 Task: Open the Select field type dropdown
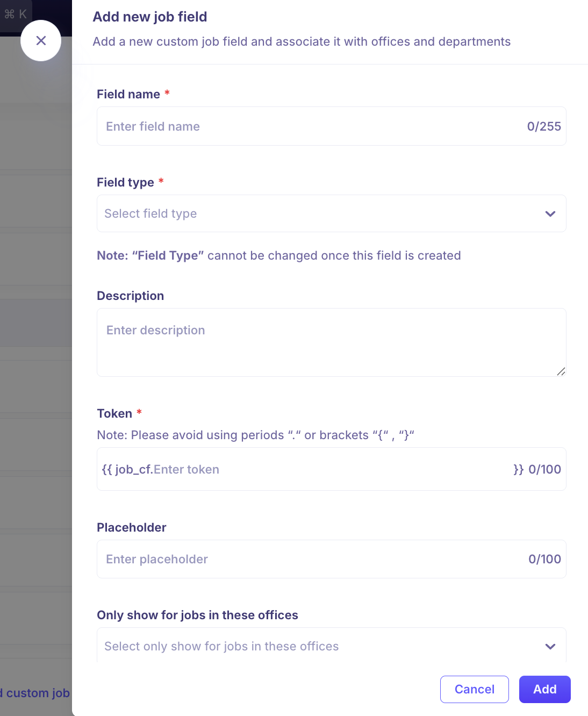tap(332, 213)
